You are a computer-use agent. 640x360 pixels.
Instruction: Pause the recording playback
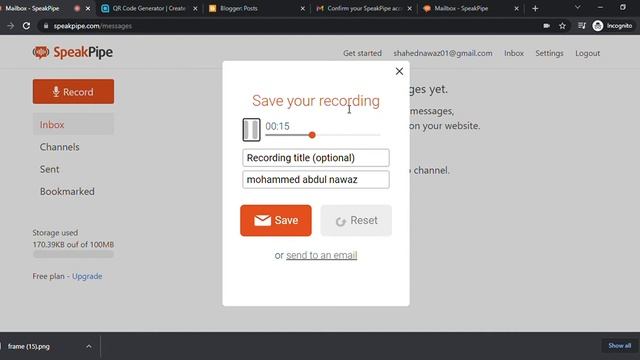(x=251, y=130)
